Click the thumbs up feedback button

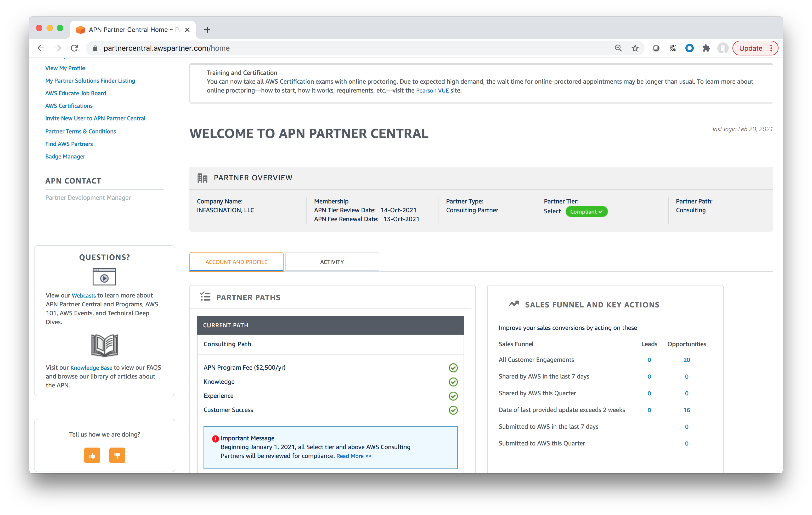(92, 455)
